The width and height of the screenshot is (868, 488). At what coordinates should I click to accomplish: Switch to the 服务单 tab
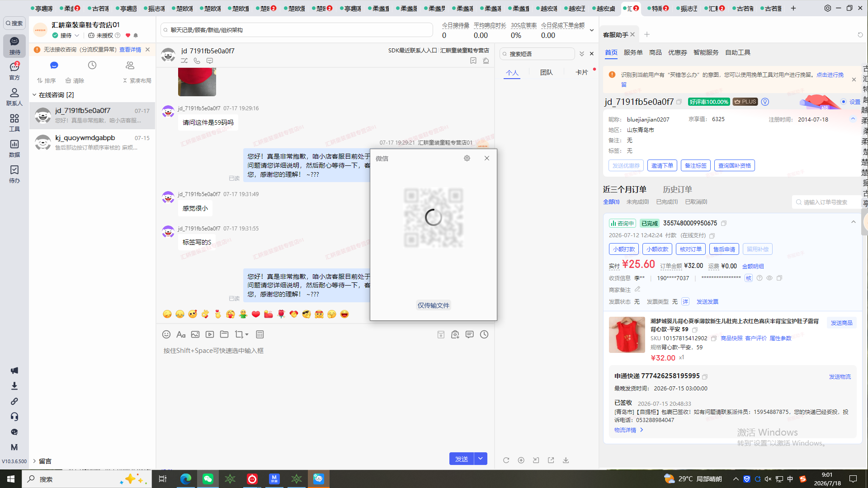click(x=633, y=52)
